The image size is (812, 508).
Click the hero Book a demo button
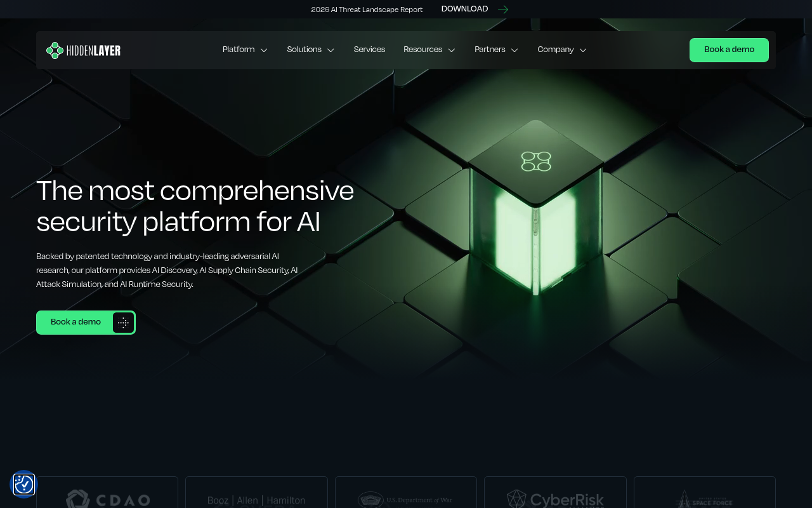[x=86, y=323]
